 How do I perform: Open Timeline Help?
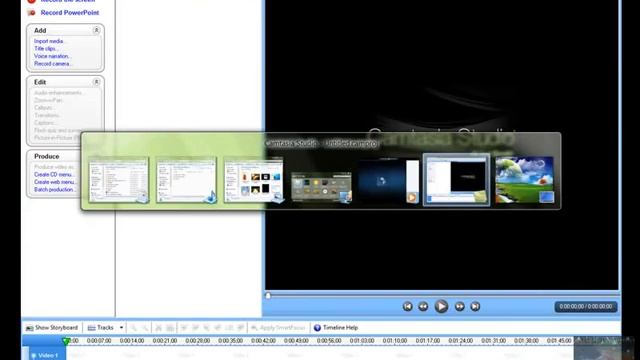coord(336,328)
